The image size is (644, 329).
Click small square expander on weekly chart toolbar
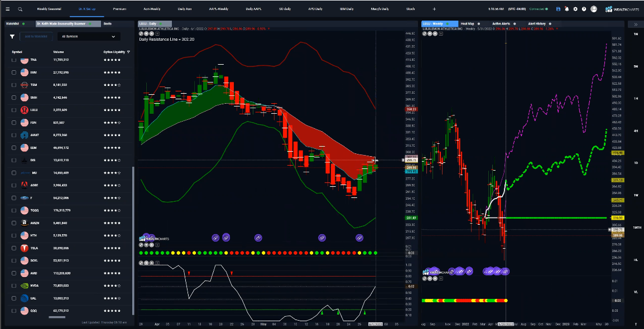tap(441, 33)
